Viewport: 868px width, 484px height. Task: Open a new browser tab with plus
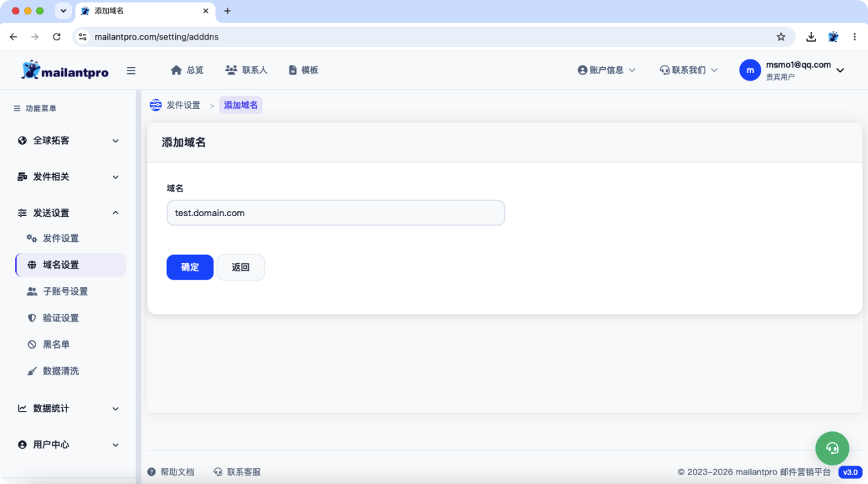[228, 11]
